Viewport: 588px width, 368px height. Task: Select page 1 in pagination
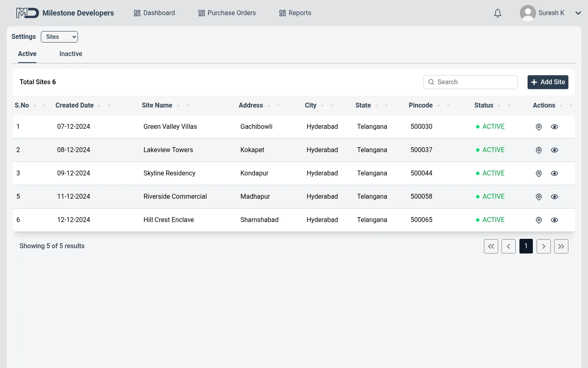click(x=526, y=246)
